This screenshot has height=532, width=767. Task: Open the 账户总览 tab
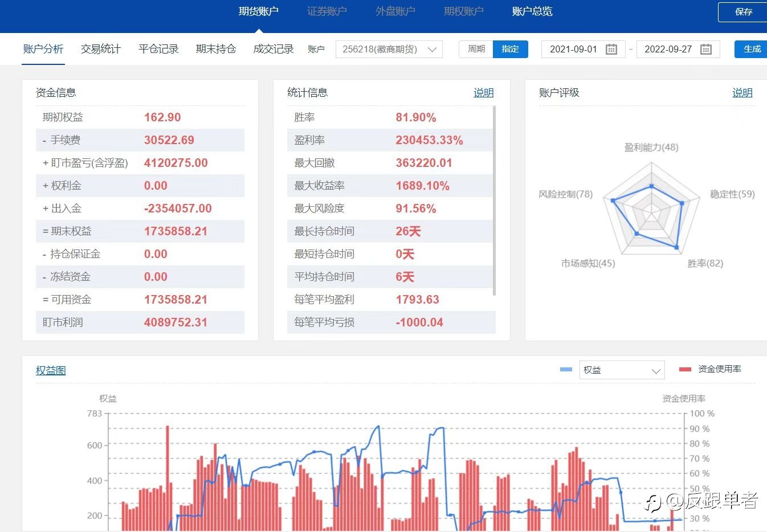(x=532, y=11)
